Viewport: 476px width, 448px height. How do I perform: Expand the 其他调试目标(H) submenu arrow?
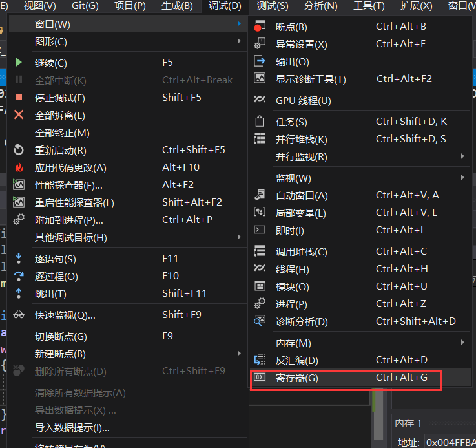(239, 237)
